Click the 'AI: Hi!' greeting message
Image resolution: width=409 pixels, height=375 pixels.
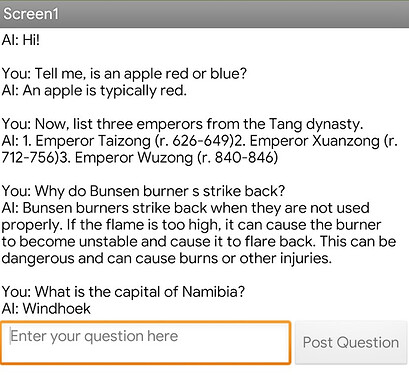click(x=21, y=40)
